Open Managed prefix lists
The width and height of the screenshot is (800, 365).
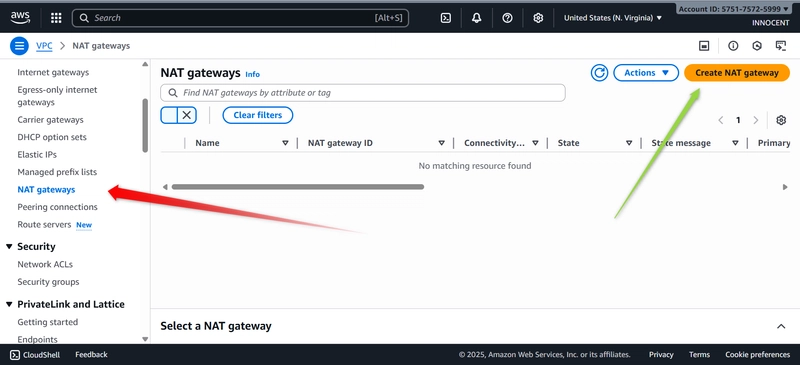point(57,172)
